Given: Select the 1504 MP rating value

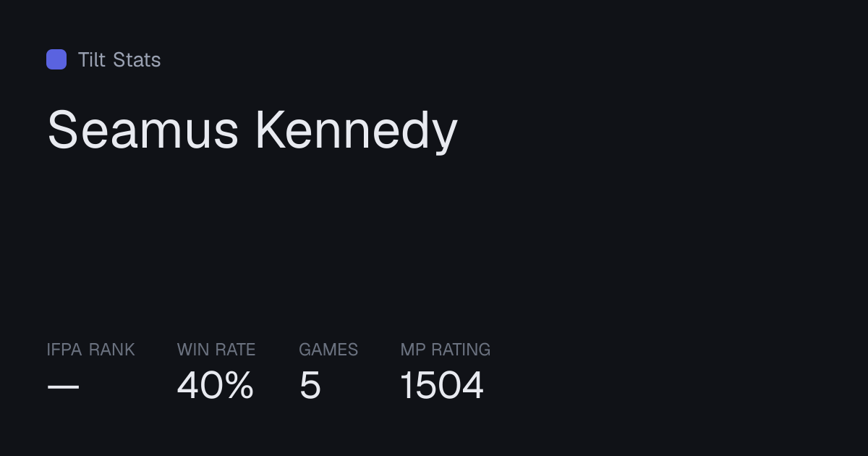Looking at the screenshot, I should tap(442, 385).
